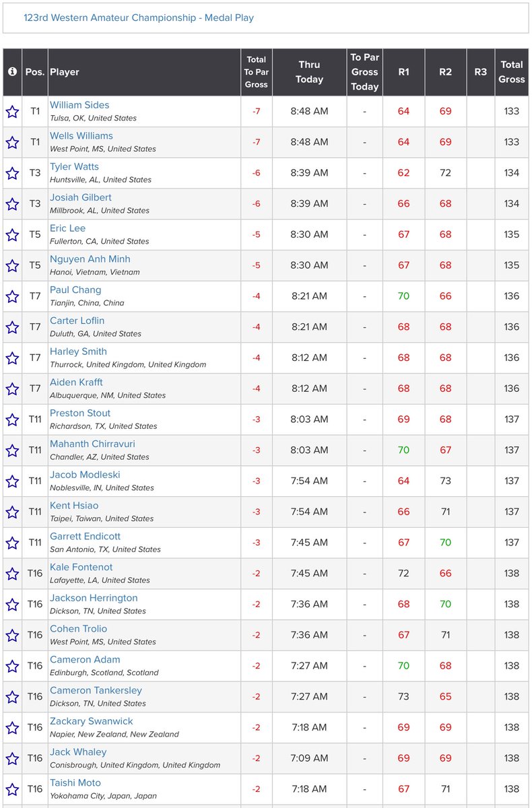Open Jackson Herrington player profile
532x808 pixels.
point(94,598)
